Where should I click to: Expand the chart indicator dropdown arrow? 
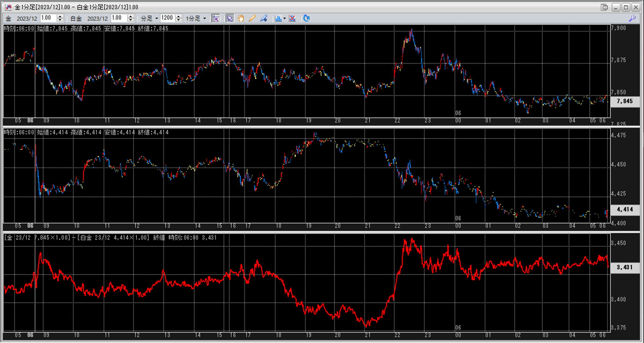[x=284, y=18]
